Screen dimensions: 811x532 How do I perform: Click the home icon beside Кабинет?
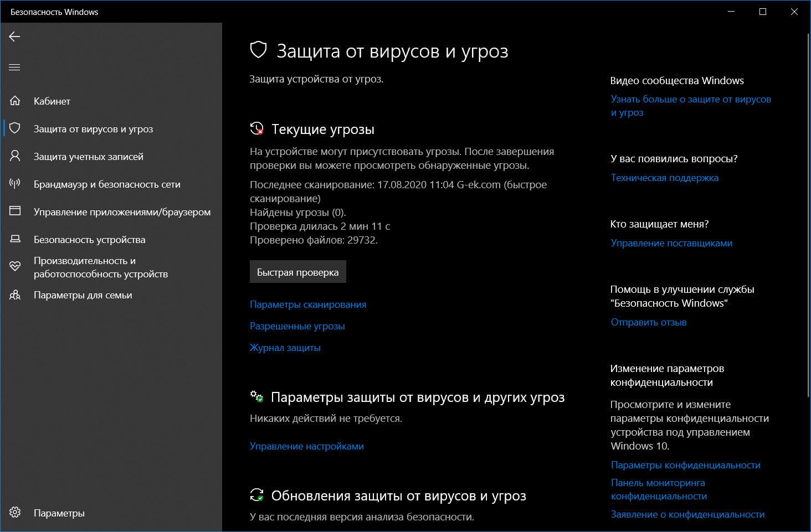[15, 101]
